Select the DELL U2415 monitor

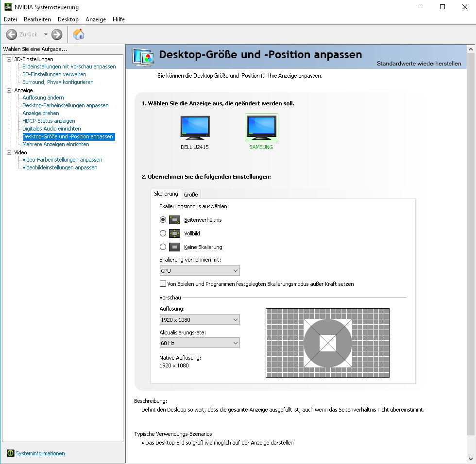point(195,133)
